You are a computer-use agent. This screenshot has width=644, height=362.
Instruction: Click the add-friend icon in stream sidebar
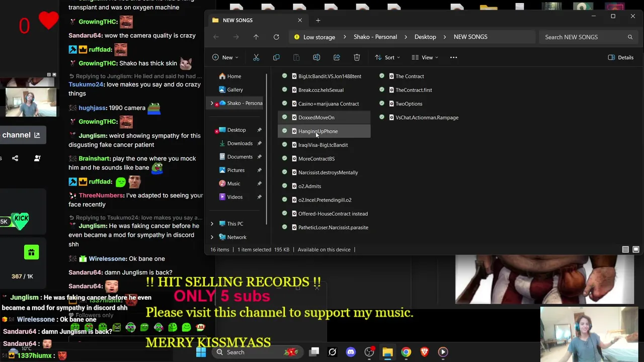[x=37, y=158]
